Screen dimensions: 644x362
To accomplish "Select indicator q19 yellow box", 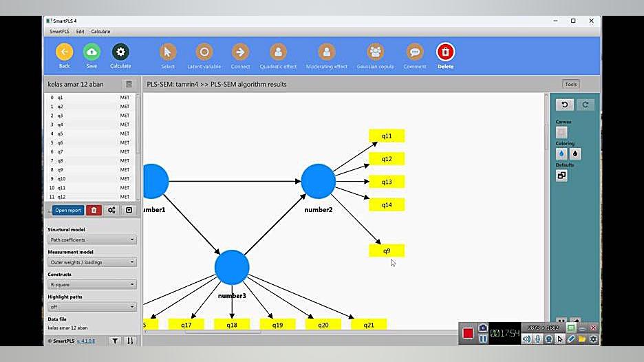I will tap(278, 325).
